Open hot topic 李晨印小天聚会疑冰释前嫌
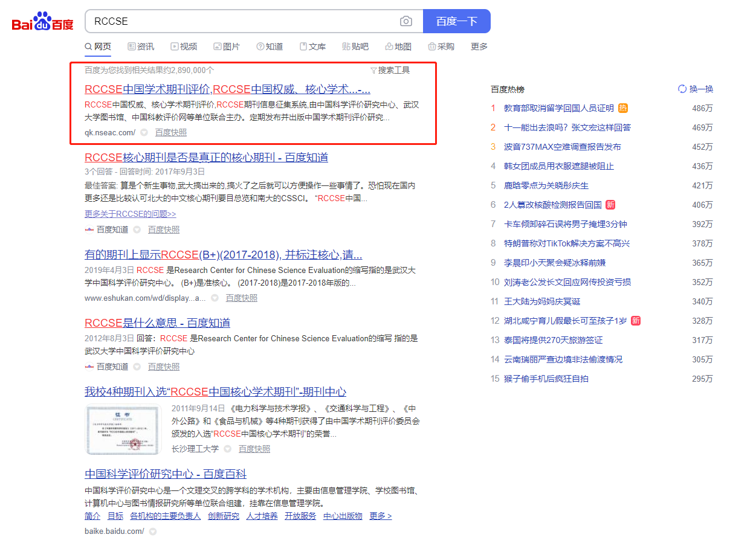Screen dimensions: 756x549 click(555, 263)
